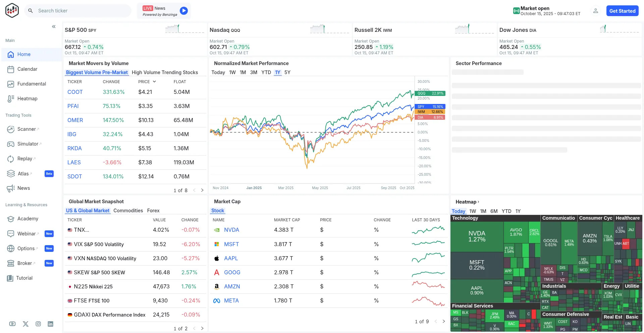Open the Scanner tool icon
Image resolution: width=644 pixels, height=333 pixels.
11,129
